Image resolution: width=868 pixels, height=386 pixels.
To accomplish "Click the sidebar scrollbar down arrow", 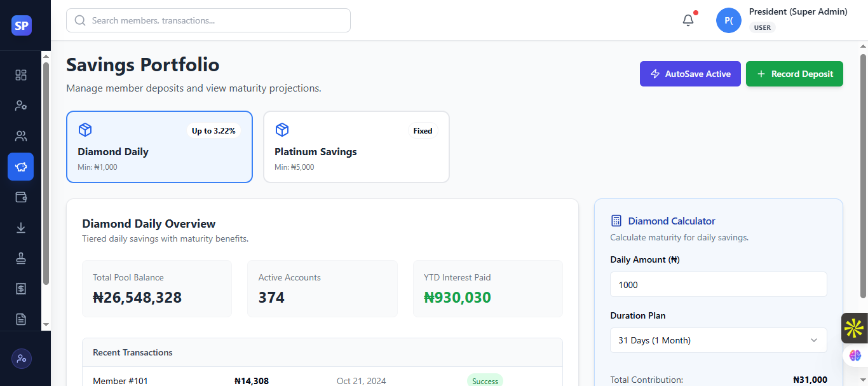I will click(46, 324).
